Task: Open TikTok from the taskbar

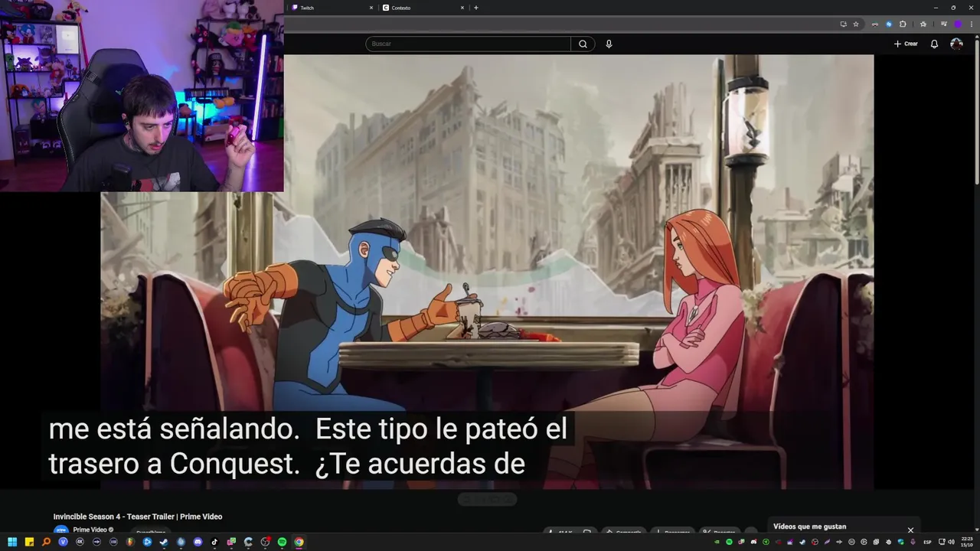Action: [214, 542]
